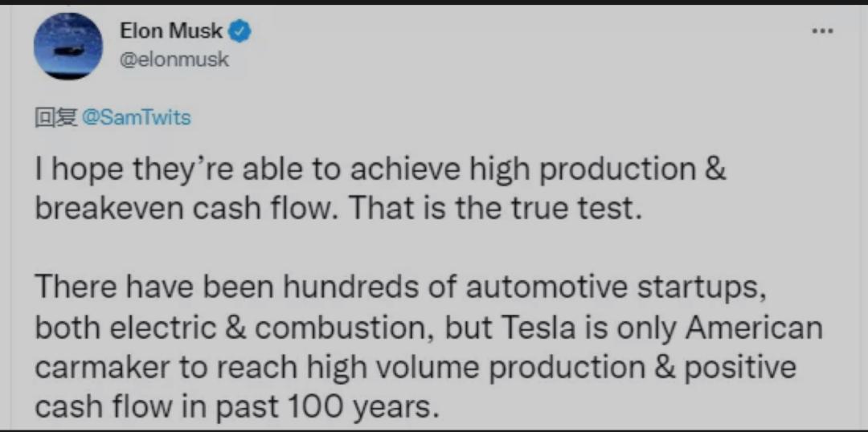Click the line "There have been hundreds of automotive startups"
The height and width of the screenshot is (432, 868).
(396, 287)
